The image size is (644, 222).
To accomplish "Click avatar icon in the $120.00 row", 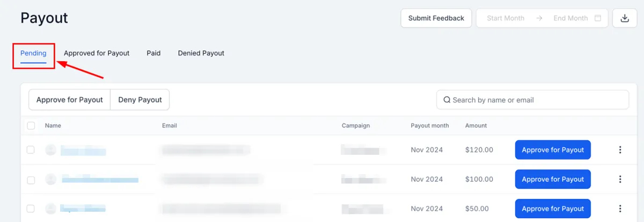I will 50,150.
